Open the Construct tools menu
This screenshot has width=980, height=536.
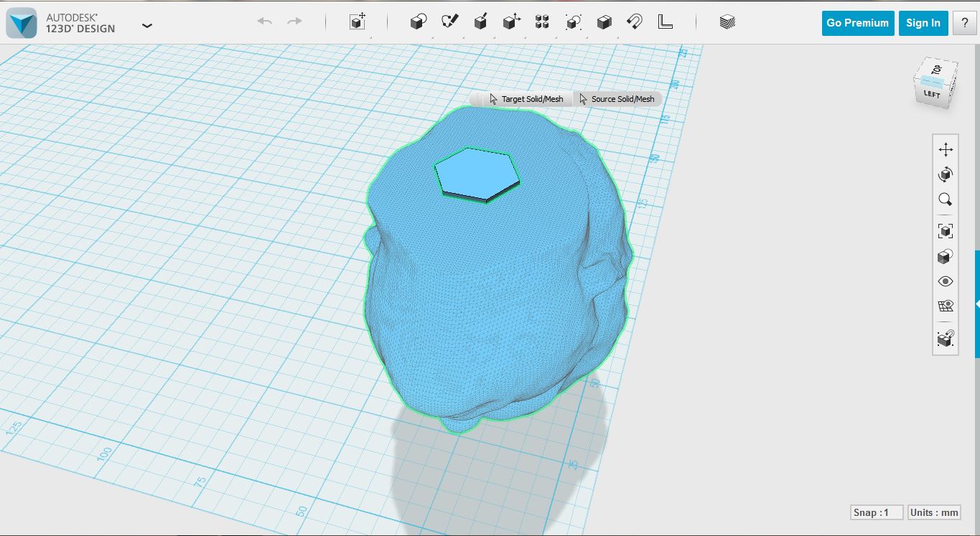click(480, 22)
